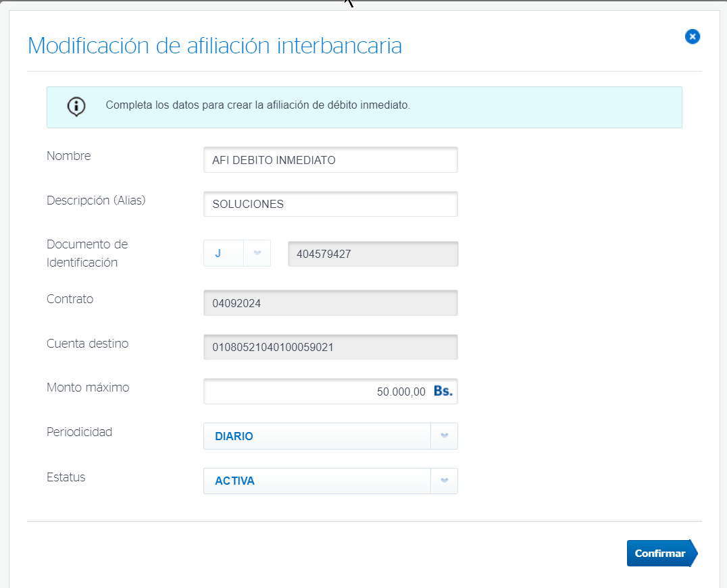Click the Monto máximo amount field

point(330,392)
